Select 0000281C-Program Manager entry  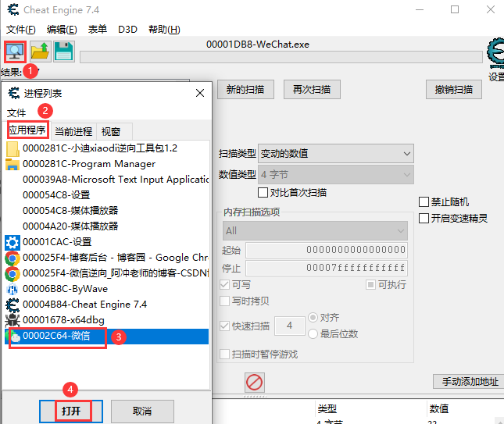(x=107, y=164)
